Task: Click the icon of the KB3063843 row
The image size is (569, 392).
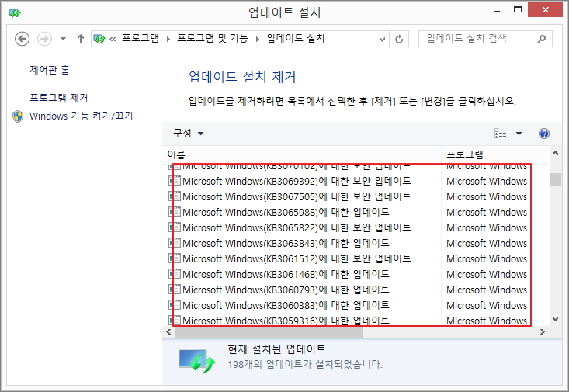Action: coord(175,243)
